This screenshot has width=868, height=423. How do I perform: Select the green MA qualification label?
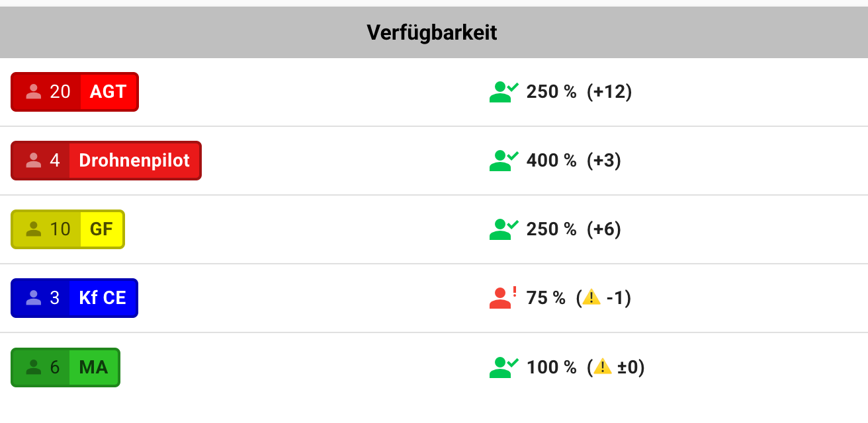coord(94,367)
